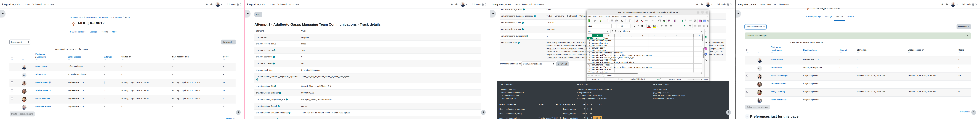Open New section breadcrumb link

[91, 17]
